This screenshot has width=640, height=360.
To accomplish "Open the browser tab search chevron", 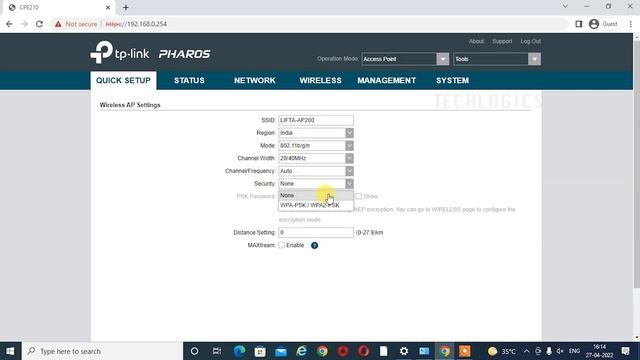I will (x=565, y=7).
